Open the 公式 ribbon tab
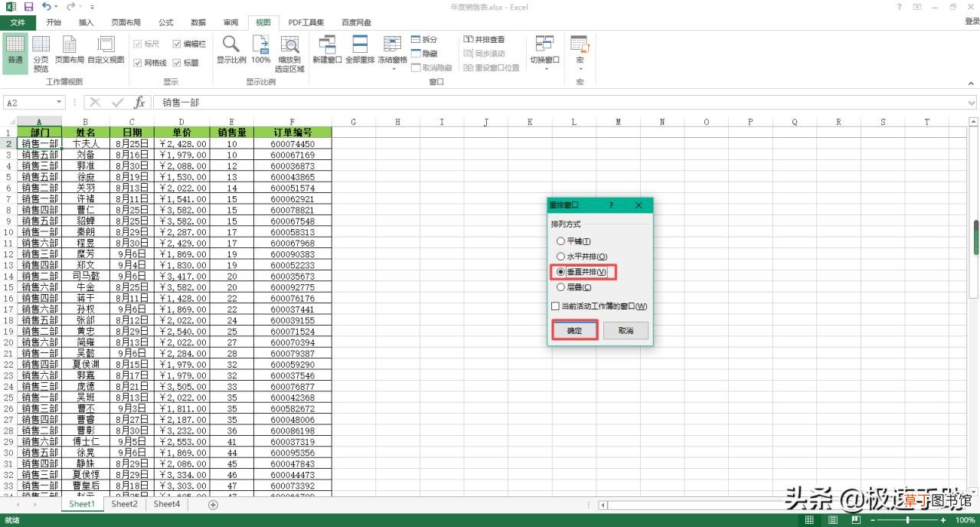 (x=166, y=22)
